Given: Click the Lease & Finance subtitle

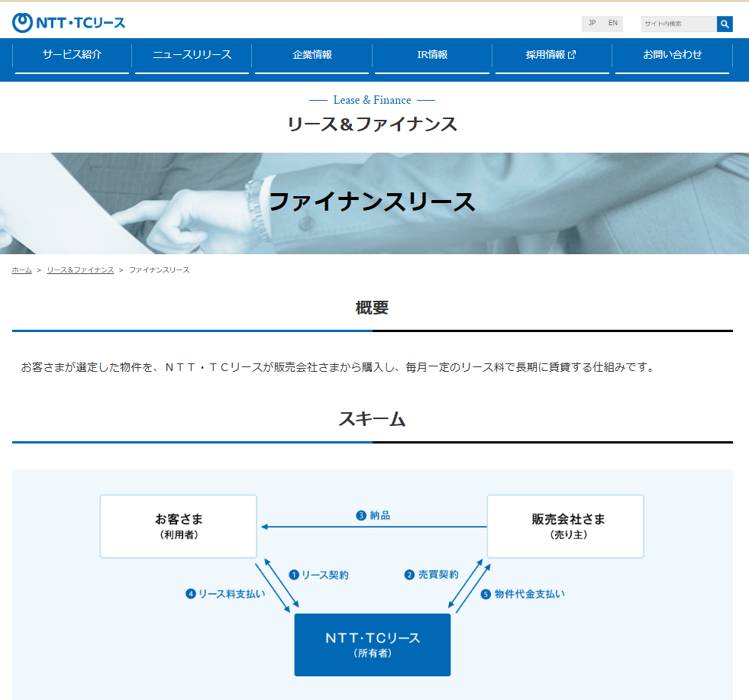Looking at the screenshot, I should [x=372, y=100].
